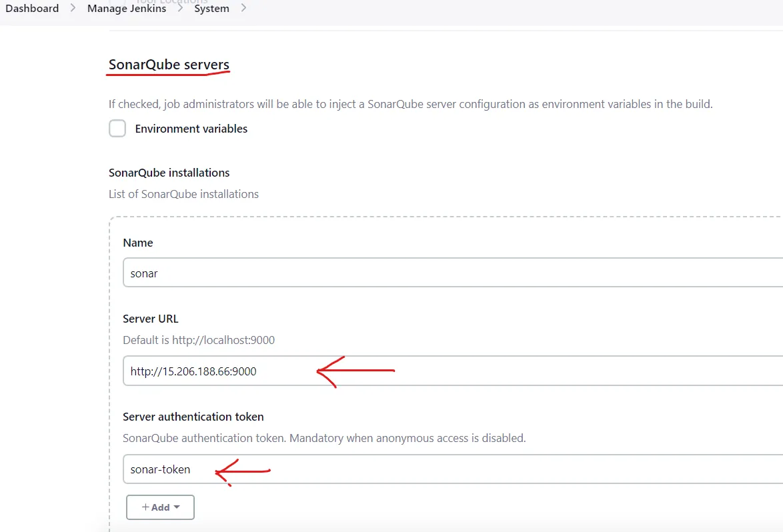
Task: Click the SonarQube servers heading
Action: coord(169,65)
